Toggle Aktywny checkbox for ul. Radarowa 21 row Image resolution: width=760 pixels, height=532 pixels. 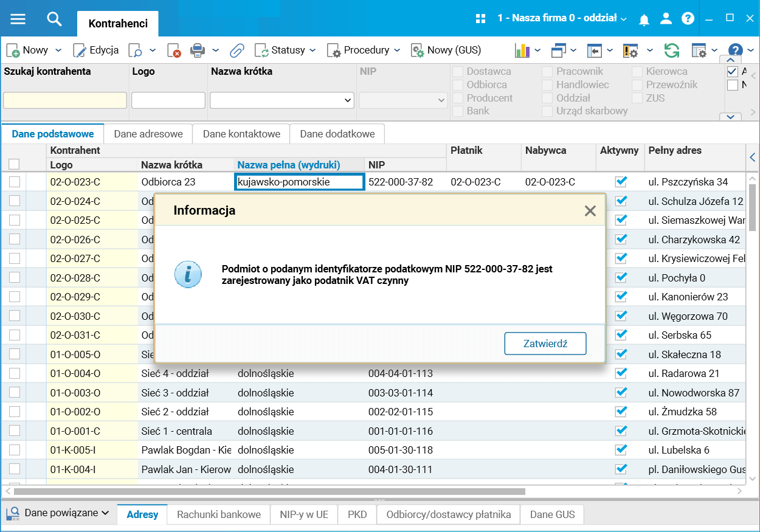click(x=621, y=373)
